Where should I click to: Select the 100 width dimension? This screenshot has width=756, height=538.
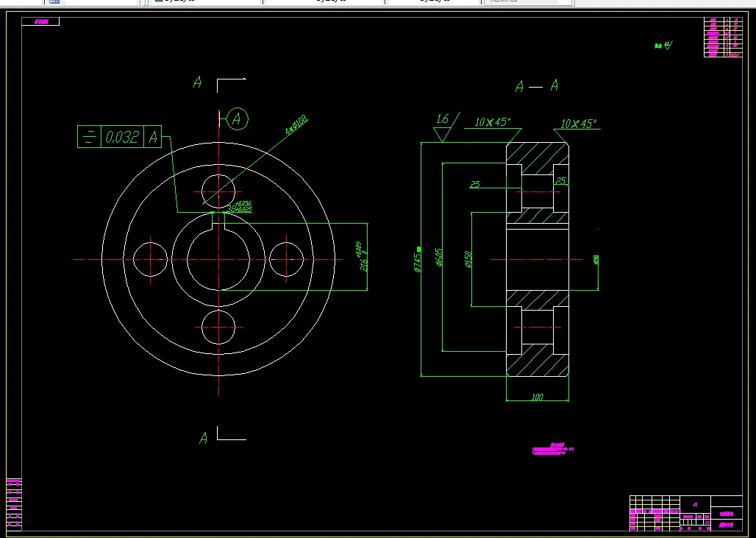coord(537,397)
